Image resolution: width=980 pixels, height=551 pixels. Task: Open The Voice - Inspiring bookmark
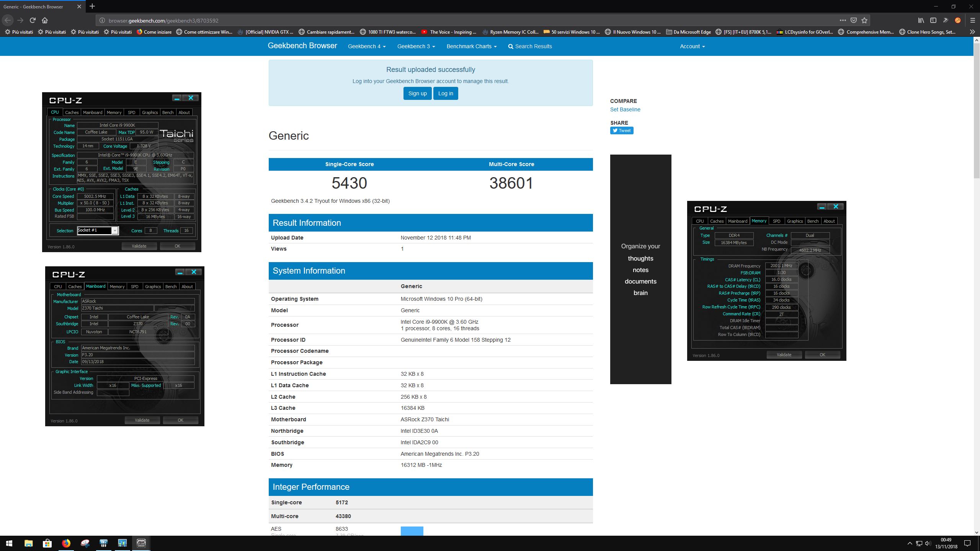pyautogui.click(x=449, y=32)
